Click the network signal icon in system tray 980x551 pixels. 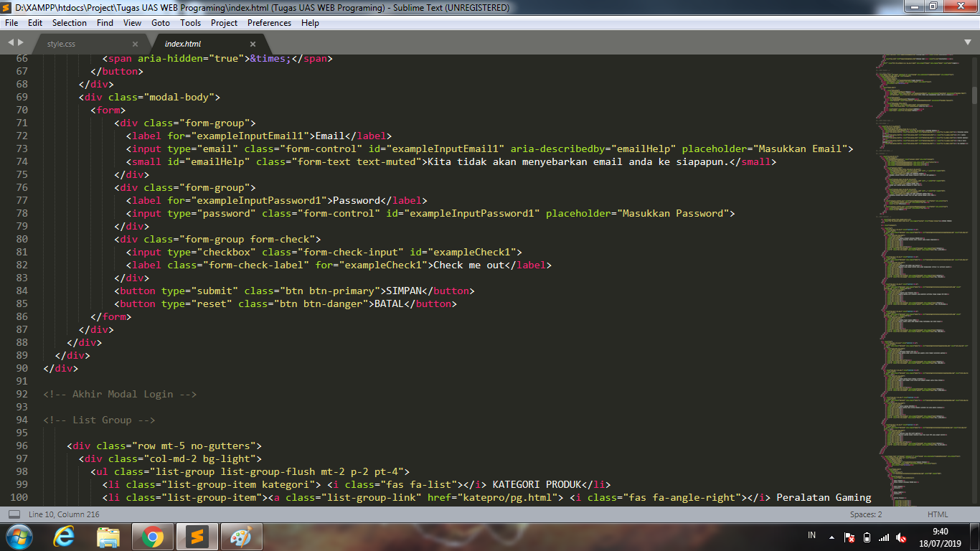[x=883, y=537]
